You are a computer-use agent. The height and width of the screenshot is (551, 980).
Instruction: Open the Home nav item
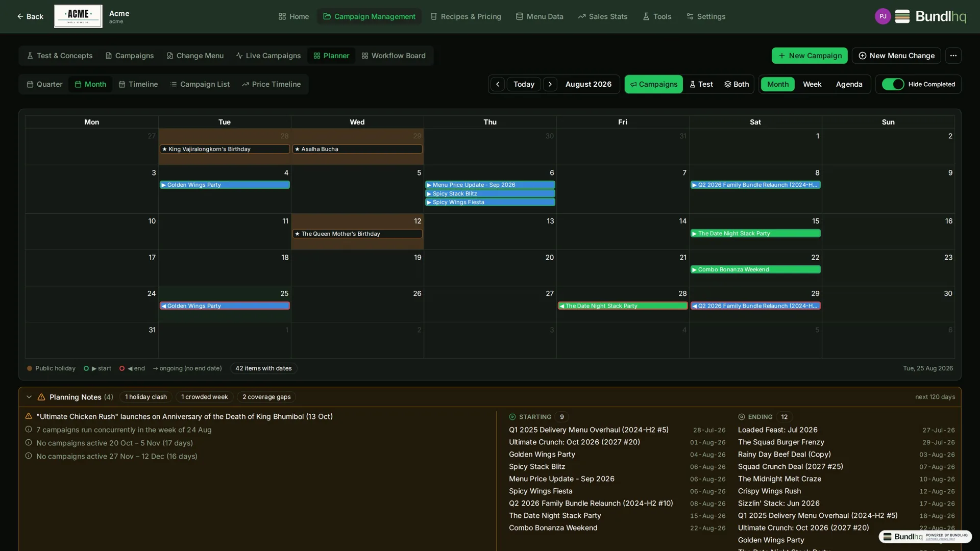(x=293, y=16)
